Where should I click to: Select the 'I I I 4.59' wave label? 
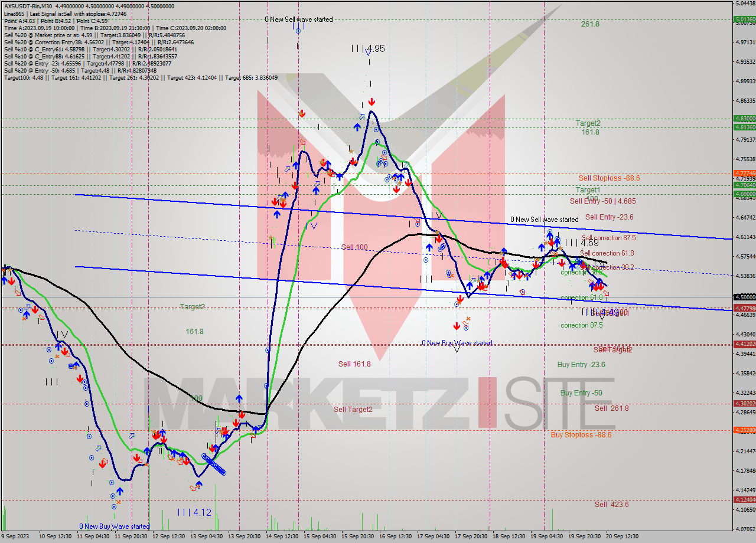pos(582,243)
